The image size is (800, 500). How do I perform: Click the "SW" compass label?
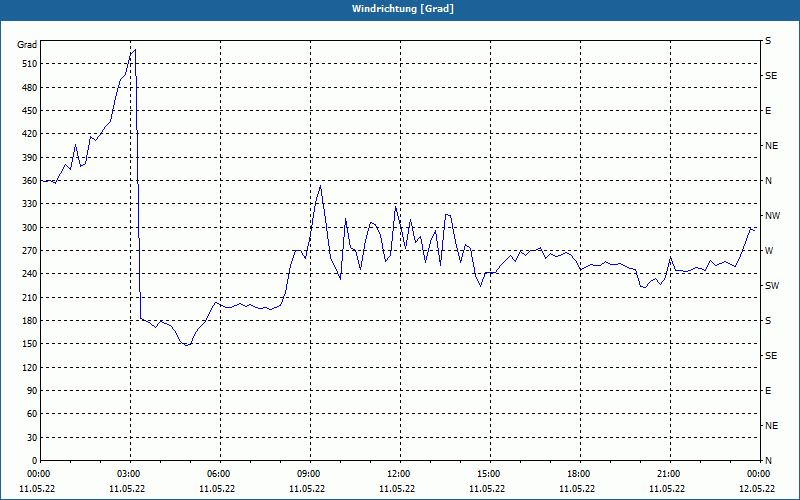[x=772, y=286]
